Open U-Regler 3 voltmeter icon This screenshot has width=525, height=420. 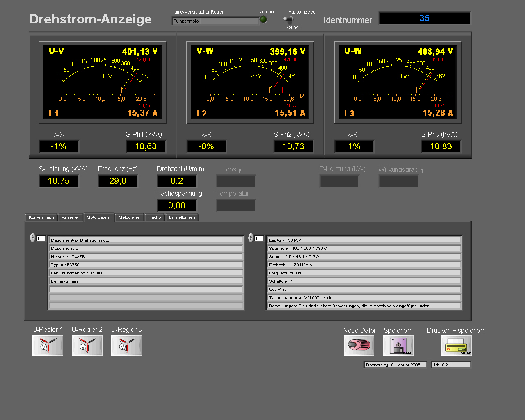coord(126,345)
